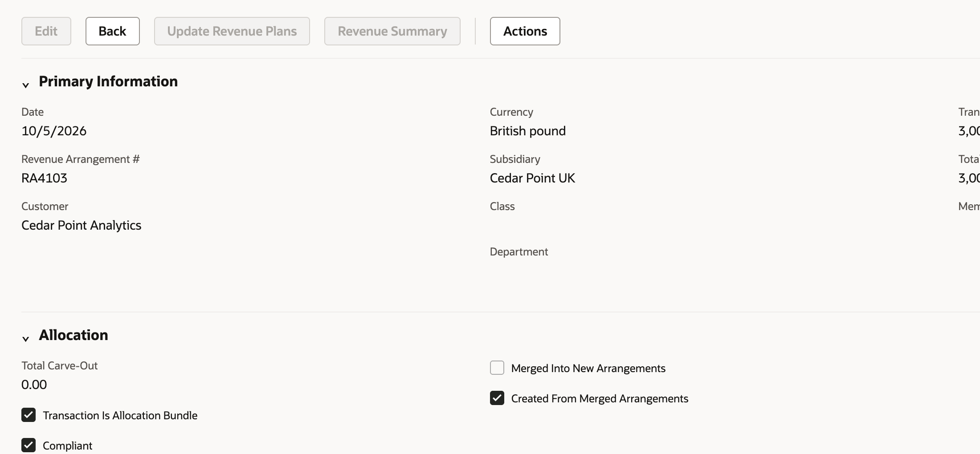
Task: Toggle Transaction Is Allocation Bundle checkbox
Action: coord(29,415)
